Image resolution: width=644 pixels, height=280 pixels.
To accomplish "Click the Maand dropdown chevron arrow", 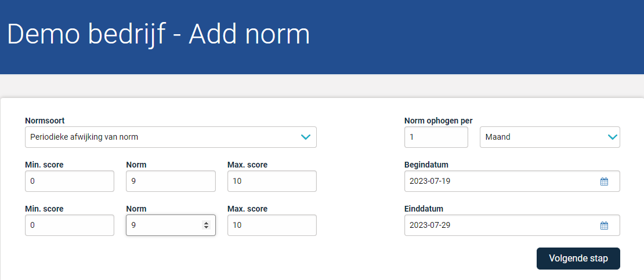I will (x=612, y=137).
